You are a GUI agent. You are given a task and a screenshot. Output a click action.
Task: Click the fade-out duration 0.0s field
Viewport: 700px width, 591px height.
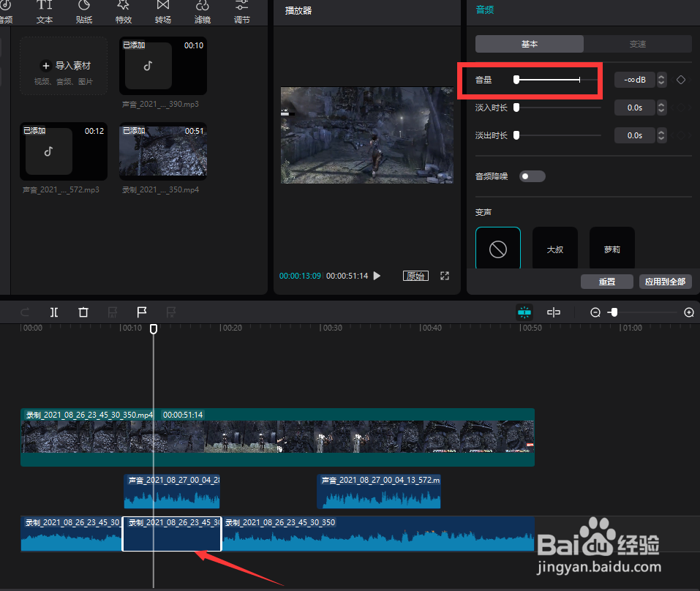(x=634, y=135)
